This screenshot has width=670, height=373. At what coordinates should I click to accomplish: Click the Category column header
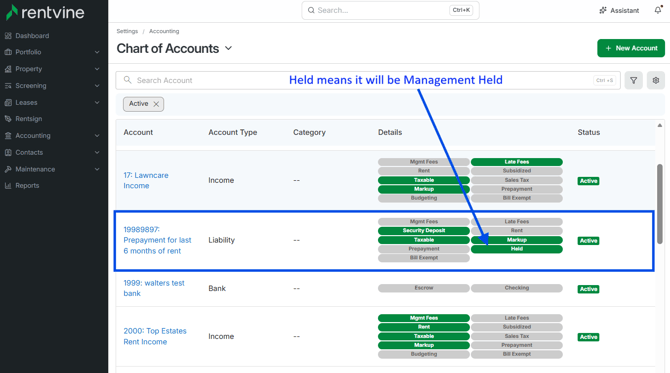[x=309, y=132]
